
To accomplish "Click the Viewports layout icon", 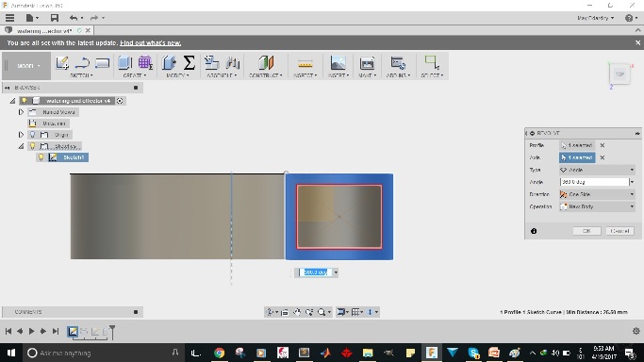I will 370,312.
